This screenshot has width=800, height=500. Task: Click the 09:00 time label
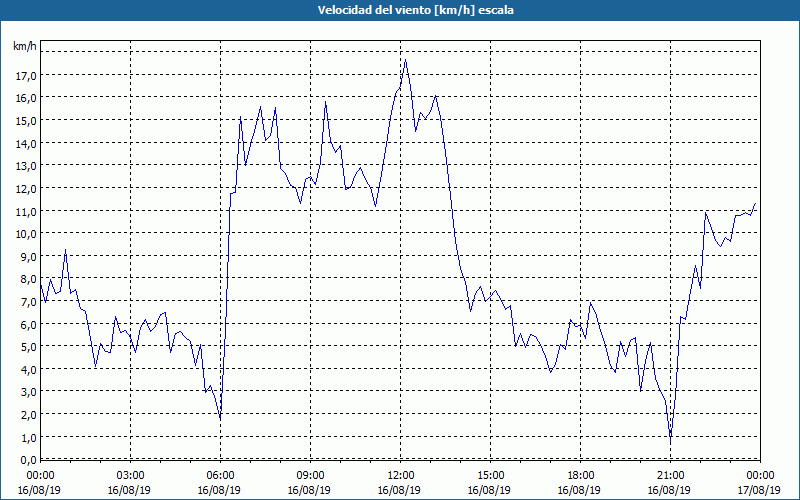point(311,476)
